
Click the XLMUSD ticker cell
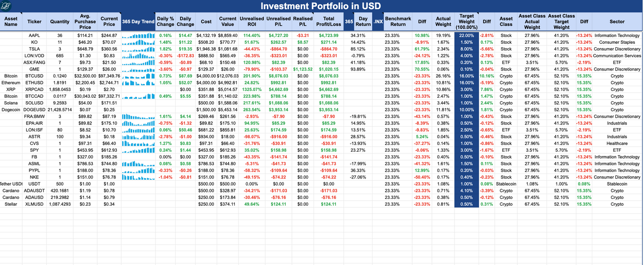[34, 204]
